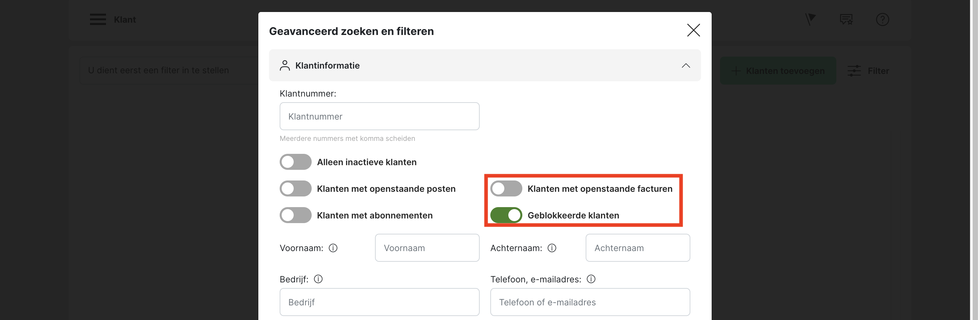The height and width of the screenshot is (320, 980).
Task: Click the Klanten toevoegen button
Action: (778, 71)
